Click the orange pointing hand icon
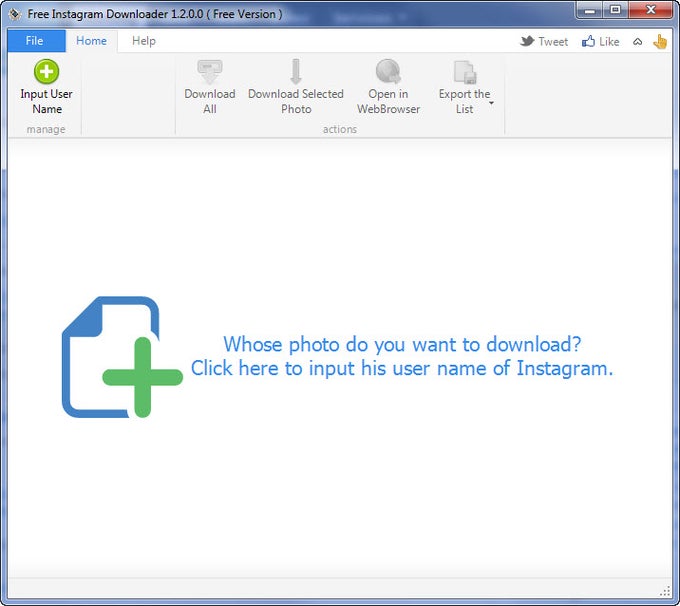Screen dimensions: 680x606 [x=660, y=42]
